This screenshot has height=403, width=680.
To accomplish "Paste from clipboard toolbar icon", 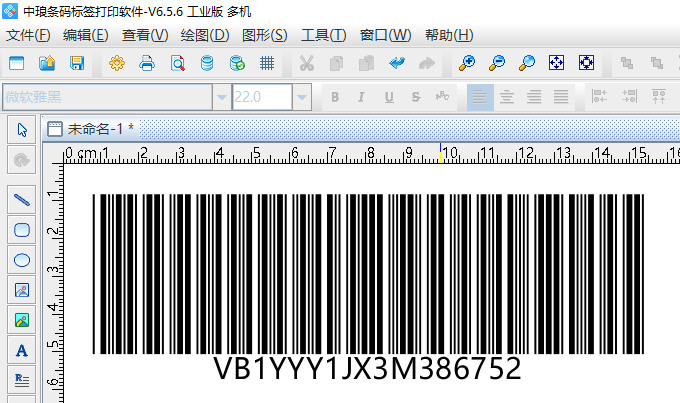I will click(366, 63).
